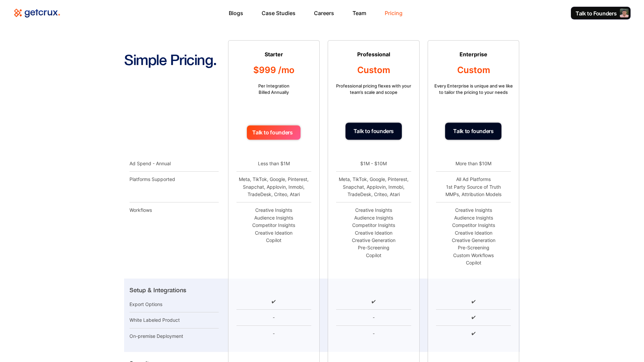
Task: Click Enterprise White Labeled Product checkmark
Action: (474, 317)
